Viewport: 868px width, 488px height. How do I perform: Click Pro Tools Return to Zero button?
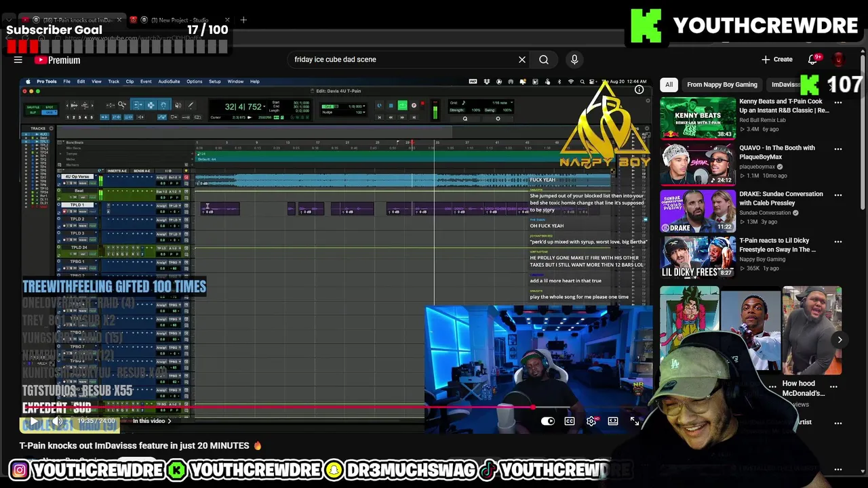(x=380, y=117)
